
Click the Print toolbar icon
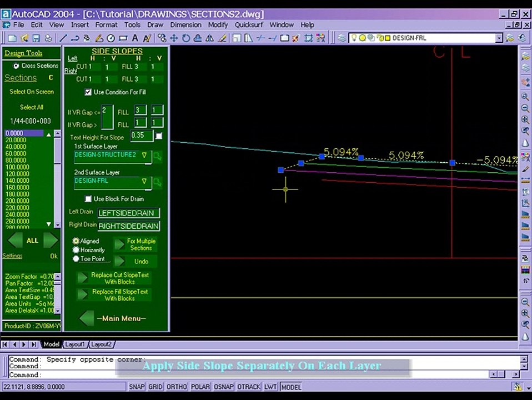tap(48, 38)
